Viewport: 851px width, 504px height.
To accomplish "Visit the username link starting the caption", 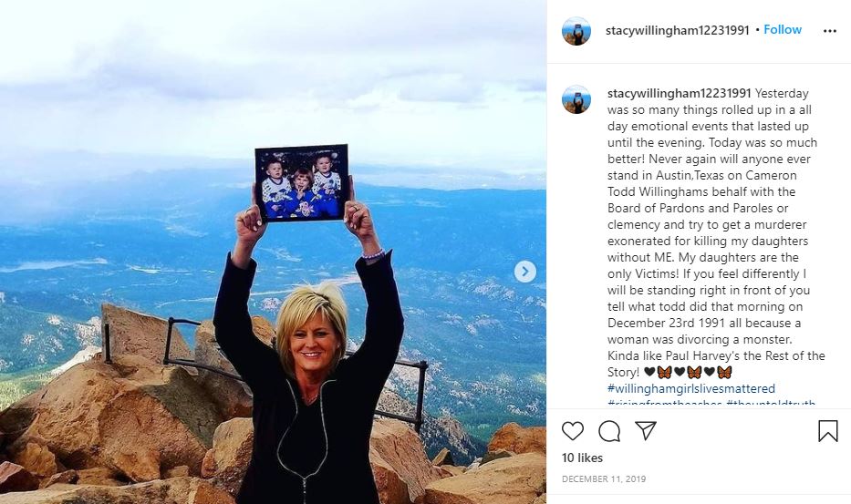I will click(679, 93).
